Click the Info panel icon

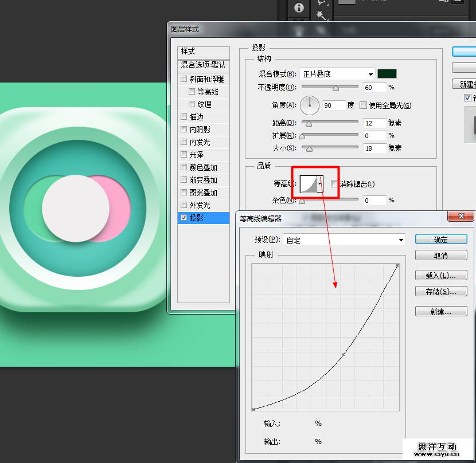point(299,8)
